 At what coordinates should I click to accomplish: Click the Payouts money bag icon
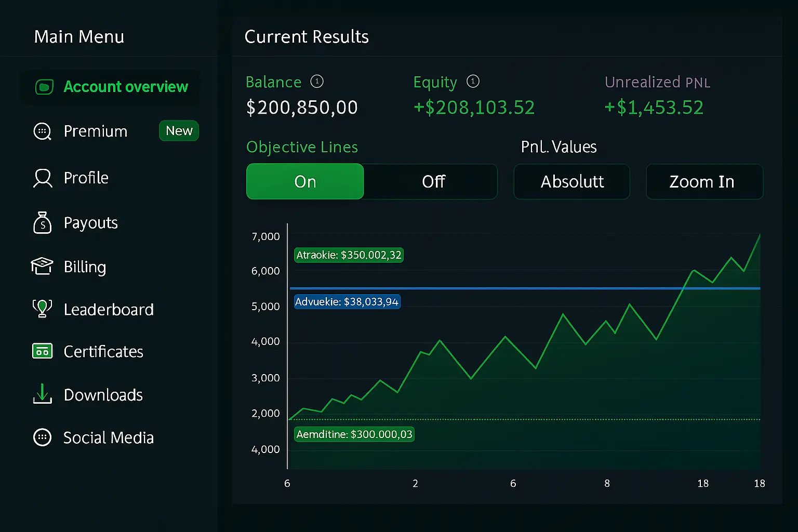pos(42,223)
